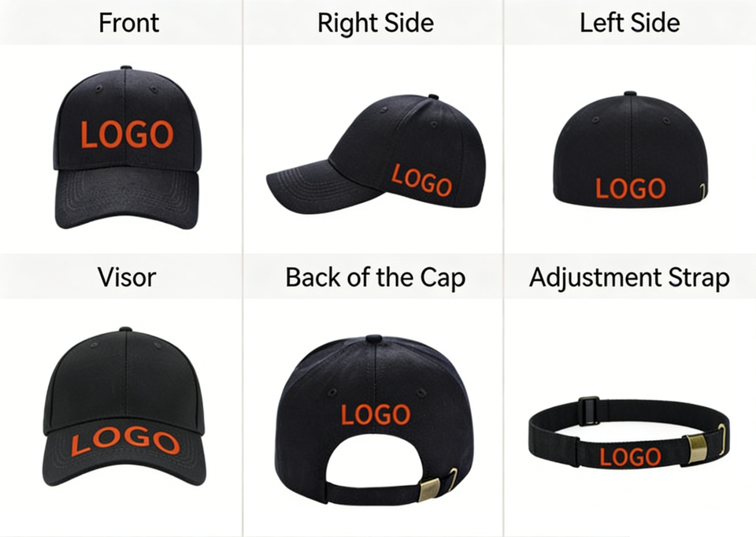Click the 'Left Side' heading label
This screenshot has width=756, height=537.
coord(630,23)
